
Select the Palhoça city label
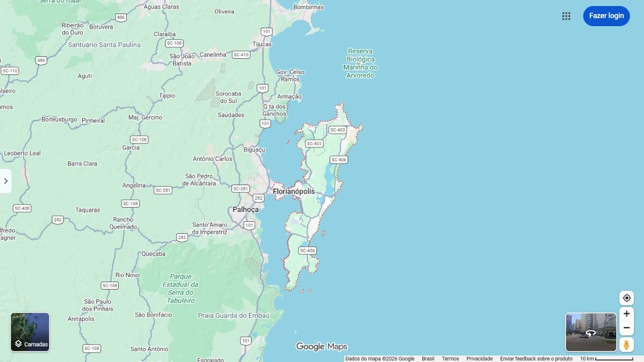pos(246,210)
